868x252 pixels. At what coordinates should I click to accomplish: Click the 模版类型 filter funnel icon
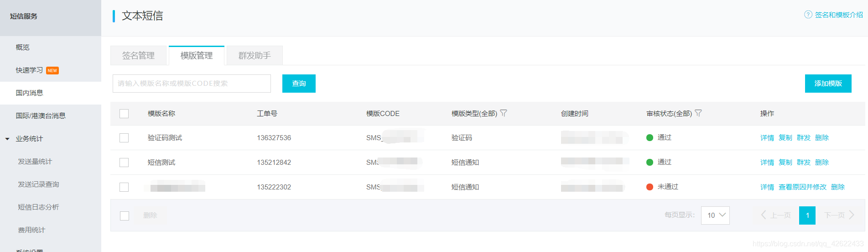point(504,113)
